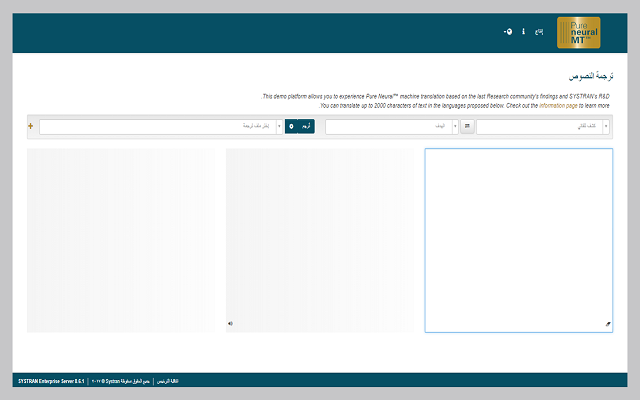Click the Systran copyright footer link
Viewport: 640px width, 400px height.
(121, 381)
